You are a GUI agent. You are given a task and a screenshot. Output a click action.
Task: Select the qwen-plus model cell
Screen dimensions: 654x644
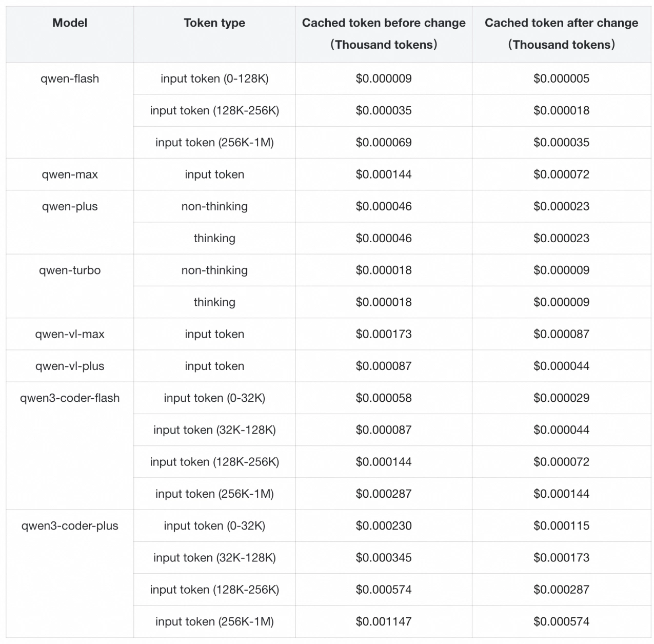pyautogui.click(x=70, y=207)
